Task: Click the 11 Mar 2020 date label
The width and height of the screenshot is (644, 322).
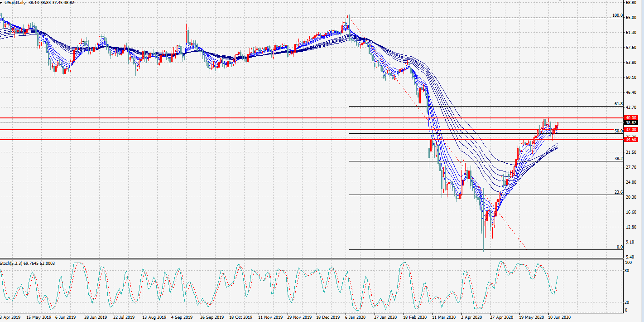Action: (x=444, y=317)
